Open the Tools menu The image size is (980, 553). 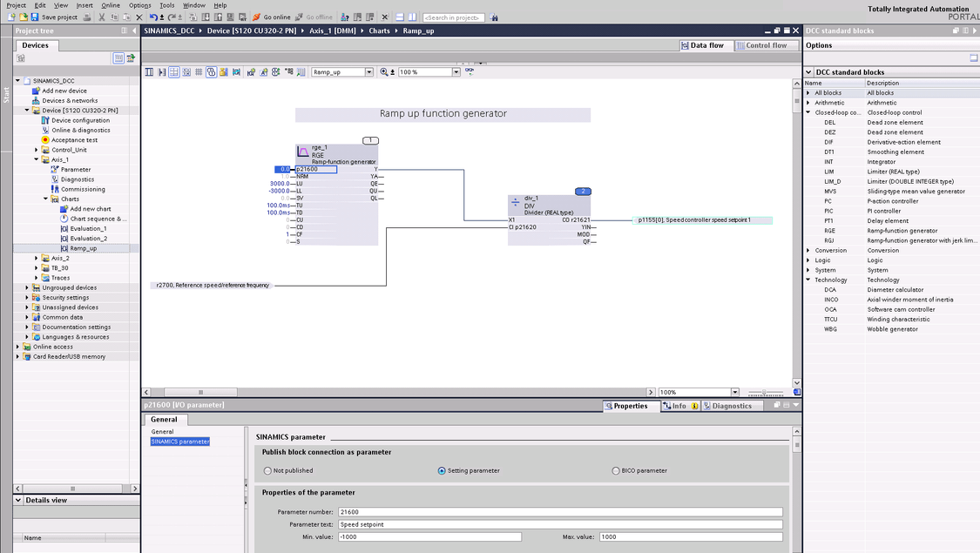pos(167,5)
